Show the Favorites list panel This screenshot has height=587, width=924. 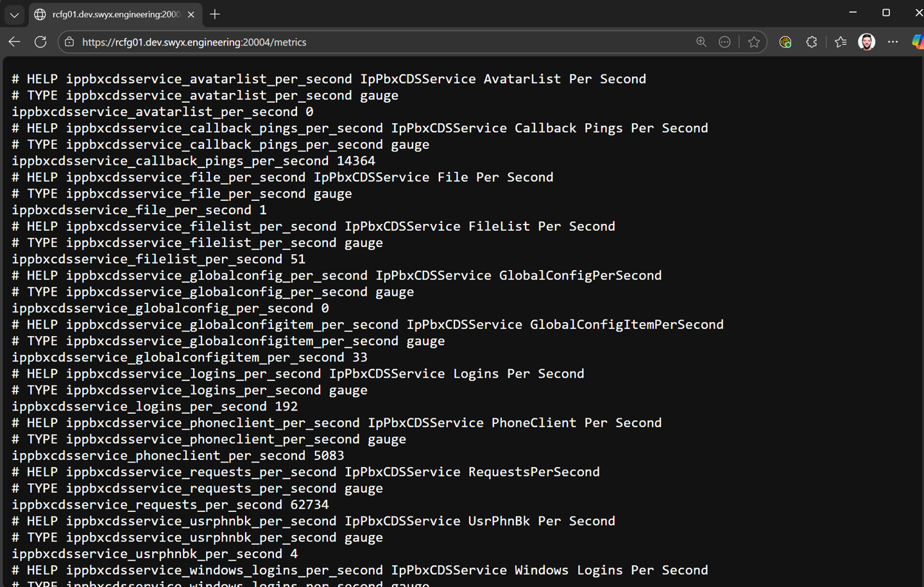841,42
